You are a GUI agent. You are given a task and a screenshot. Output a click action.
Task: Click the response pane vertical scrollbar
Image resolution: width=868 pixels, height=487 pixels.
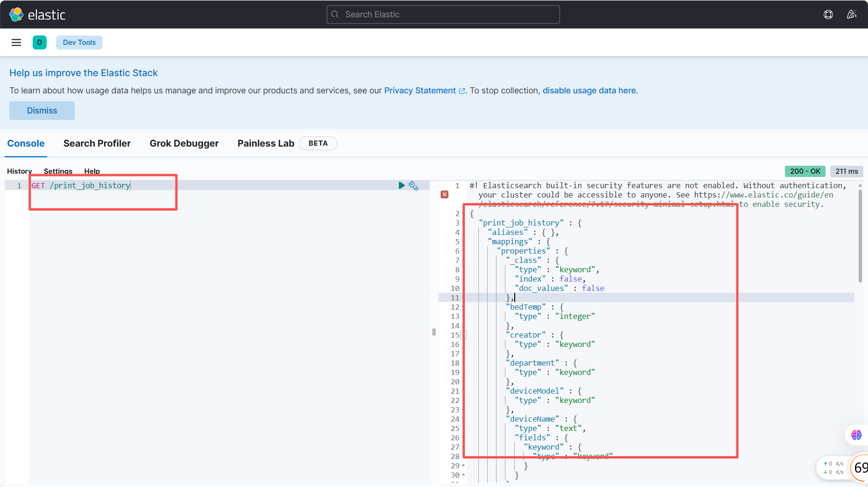coord(860,236)
